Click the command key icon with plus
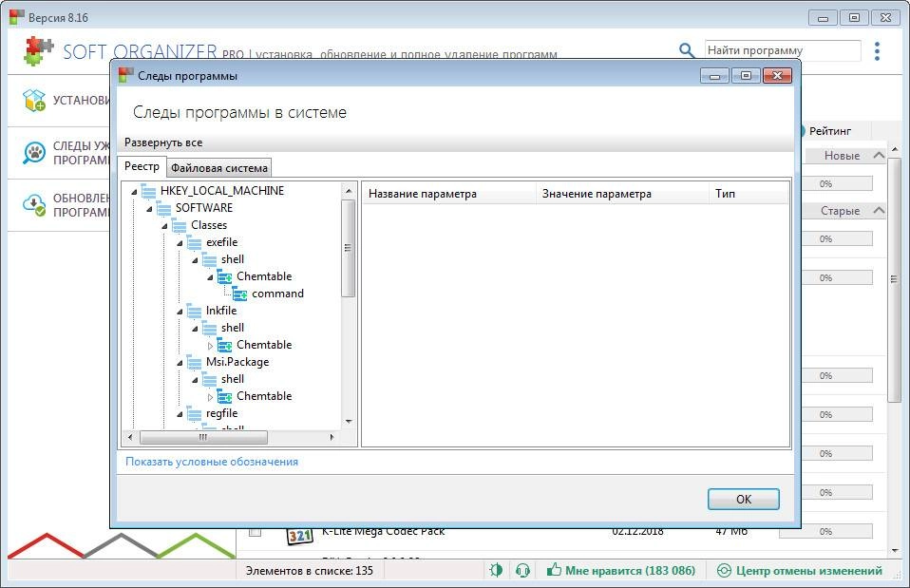Viewport: 910px width, 588px height. coord(239,294)
